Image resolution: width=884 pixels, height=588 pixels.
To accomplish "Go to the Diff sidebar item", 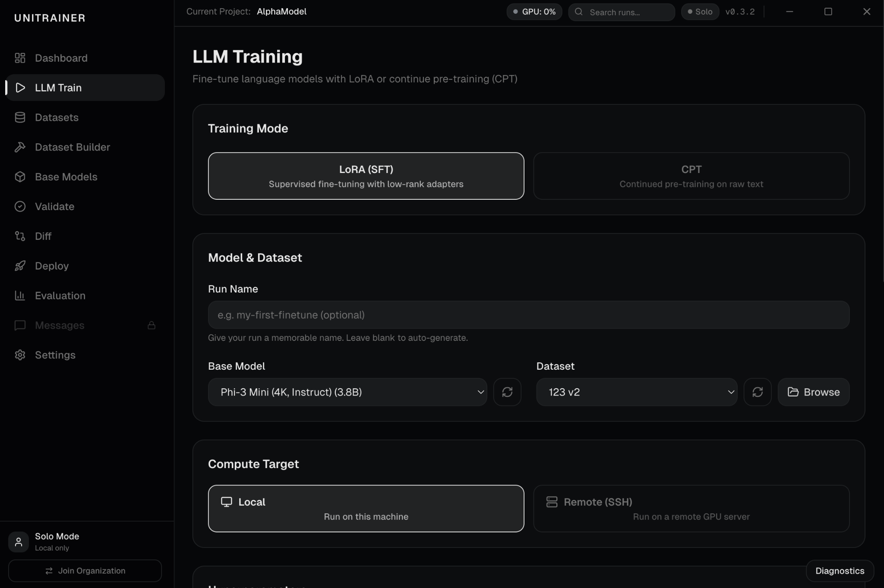I will pyautogui.click(x=43, y=236).
